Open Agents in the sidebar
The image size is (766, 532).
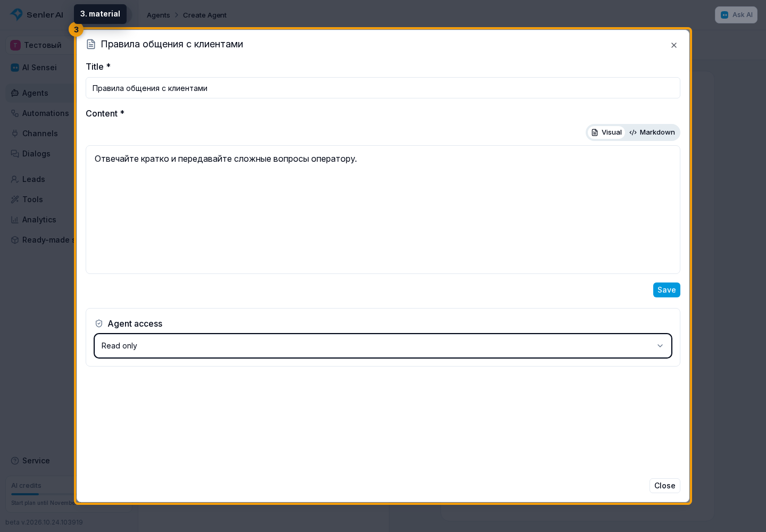pyautogui.click(x=40, y=93)
